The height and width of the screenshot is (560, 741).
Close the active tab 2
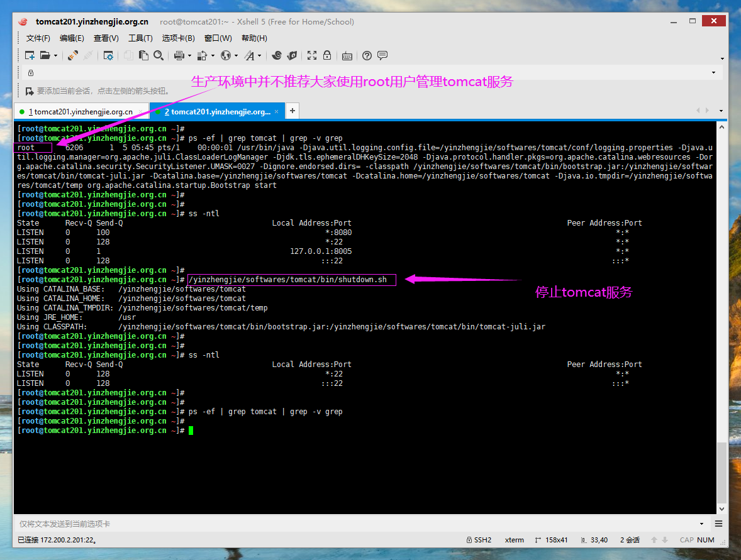(276, 111)
